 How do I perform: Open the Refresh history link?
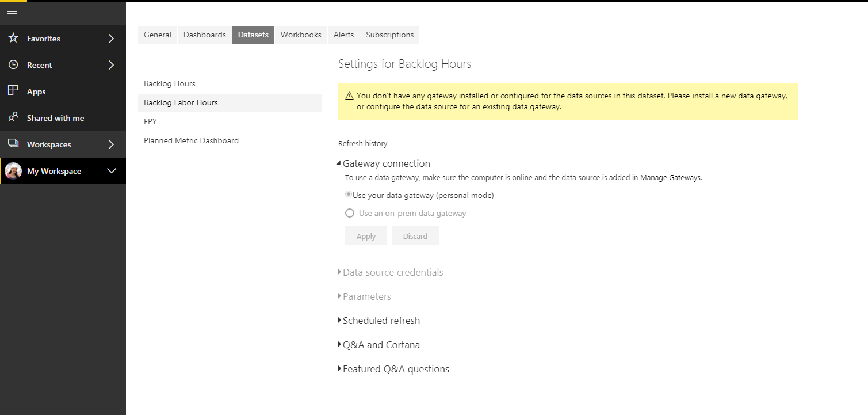[x=363, y=143]
